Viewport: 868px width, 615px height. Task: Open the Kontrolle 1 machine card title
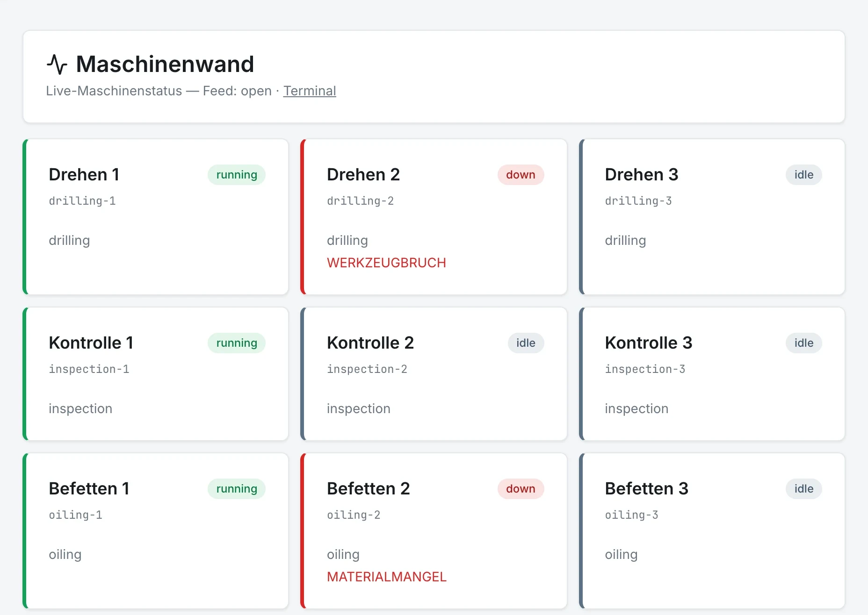click(x=91, y=343)
